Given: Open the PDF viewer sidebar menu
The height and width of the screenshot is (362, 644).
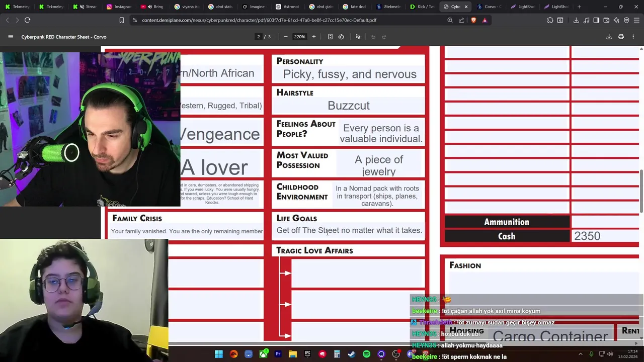Looking at the screenshot, I should (11, 37).
